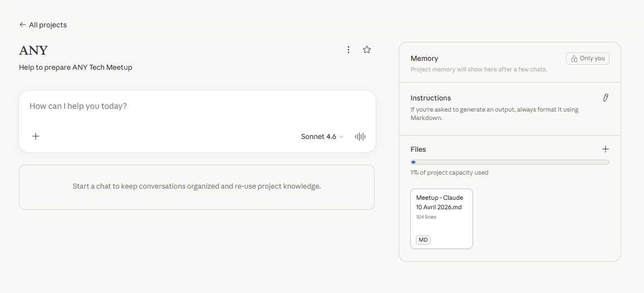Click the MD file type badge
This screenshot has width=644, height=293.
(423, 240)
